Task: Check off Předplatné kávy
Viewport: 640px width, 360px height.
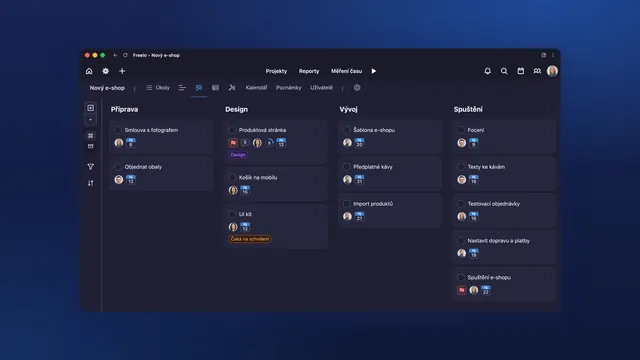Action: [347, 167]
